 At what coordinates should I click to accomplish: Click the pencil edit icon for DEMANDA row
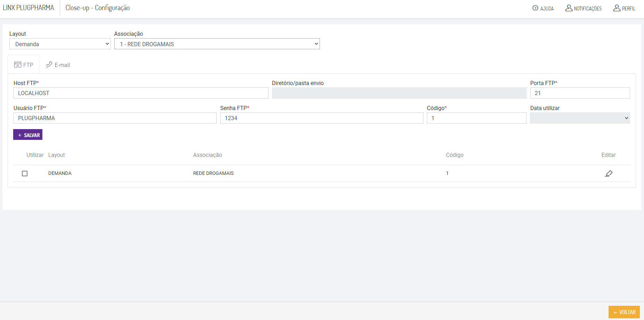tap(609, 174)
